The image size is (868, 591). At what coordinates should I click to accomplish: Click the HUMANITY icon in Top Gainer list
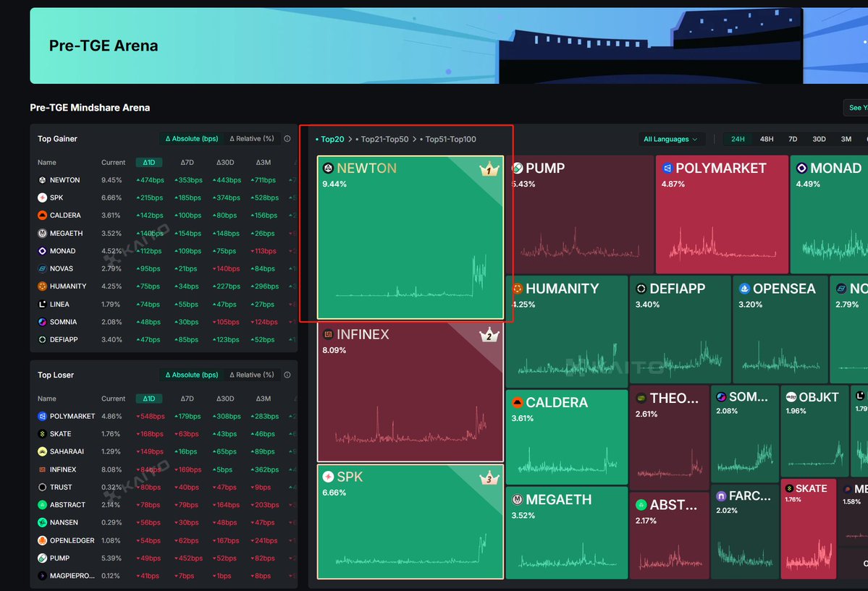pyautogui.click(x=42, y=286)
